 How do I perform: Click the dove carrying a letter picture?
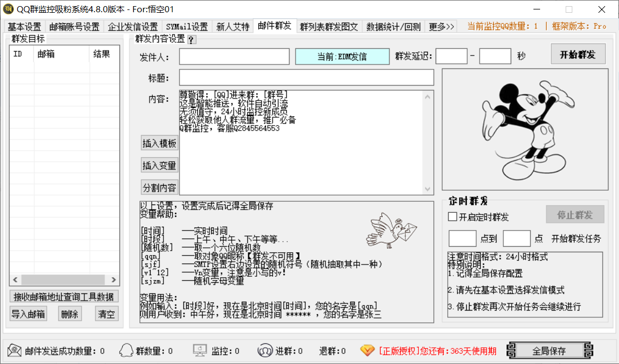point(391,230)
